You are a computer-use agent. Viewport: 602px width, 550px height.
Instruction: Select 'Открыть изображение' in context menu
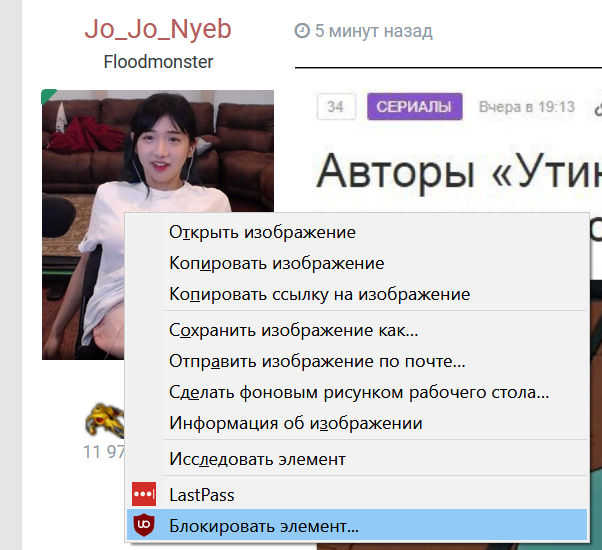click(x=357, y=232)
